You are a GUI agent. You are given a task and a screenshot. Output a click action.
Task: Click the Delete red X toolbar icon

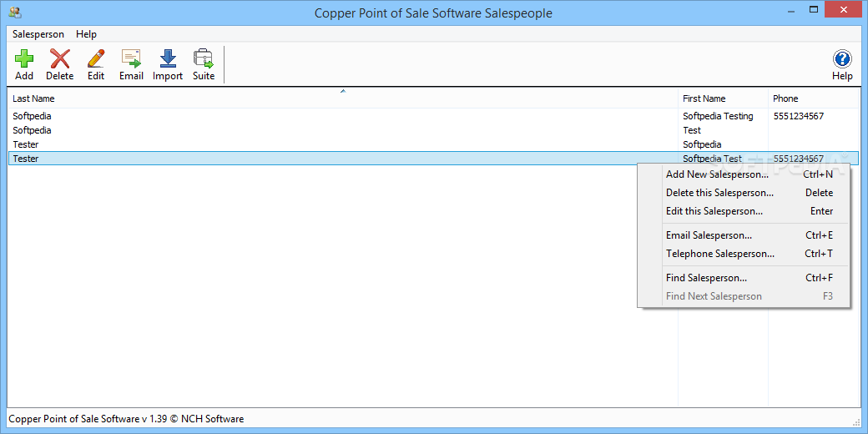coord(60,65)
